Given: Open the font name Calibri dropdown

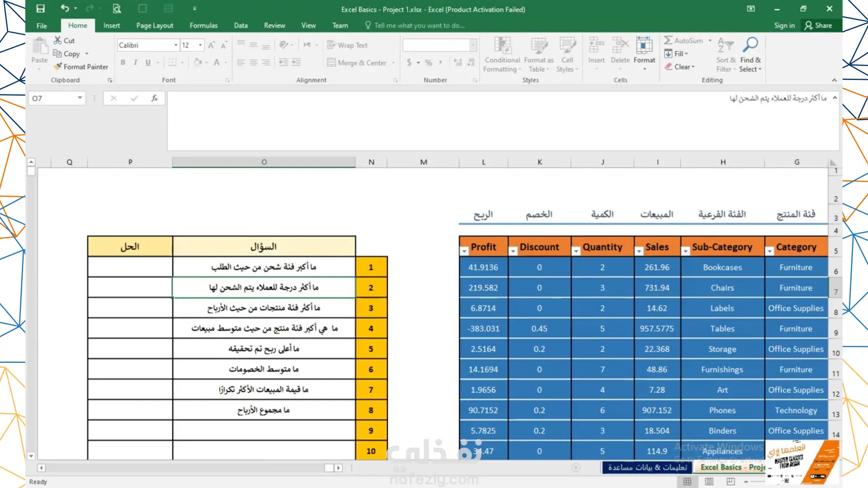Looking at the screenshot, I should click(176, 45).
